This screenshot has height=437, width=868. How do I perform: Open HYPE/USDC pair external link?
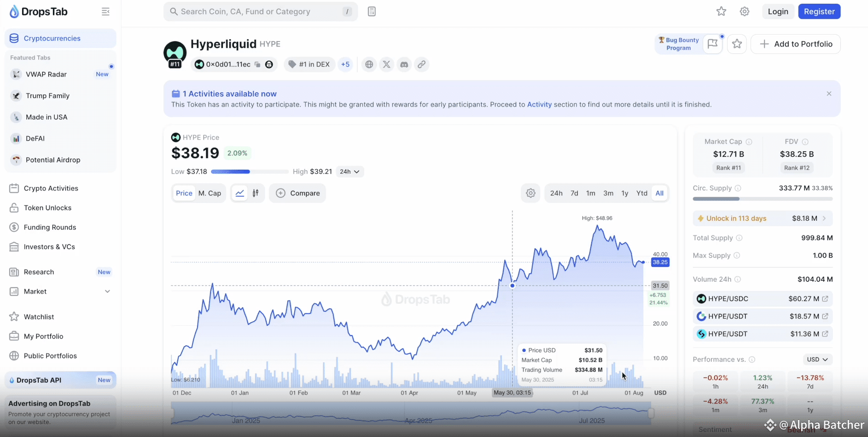click(825, 299)
